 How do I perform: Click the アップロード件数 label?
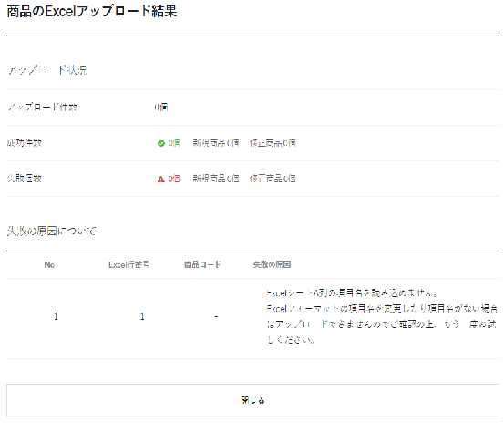[43, 107]
